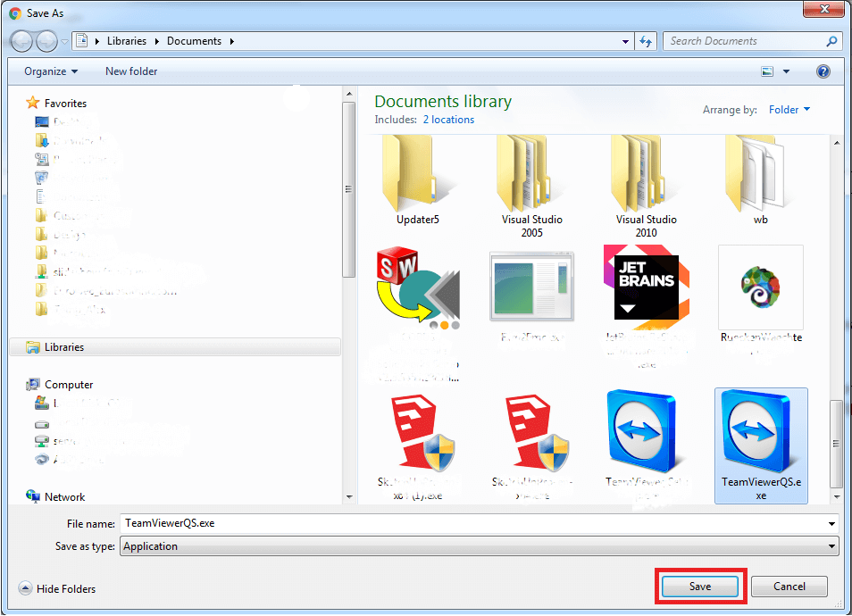
Task: Click the New folder button
Action: coord(131,71)
